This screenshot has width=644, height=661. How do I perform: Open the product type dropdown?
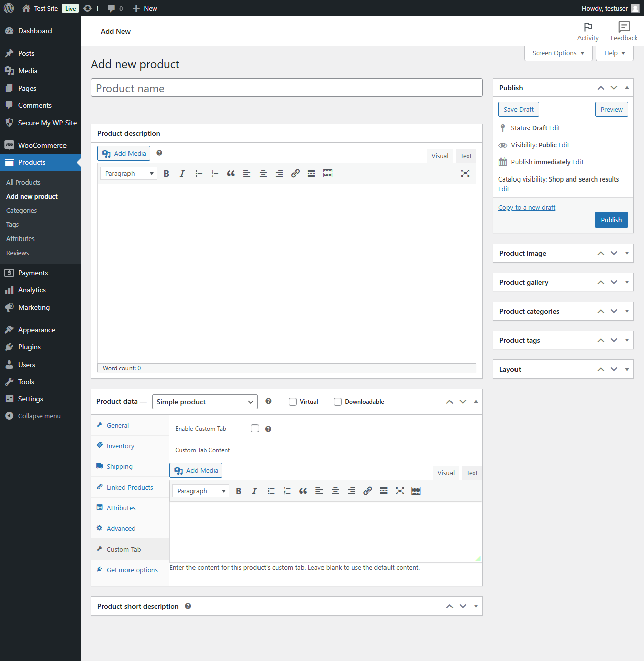[x=205, y=402]
